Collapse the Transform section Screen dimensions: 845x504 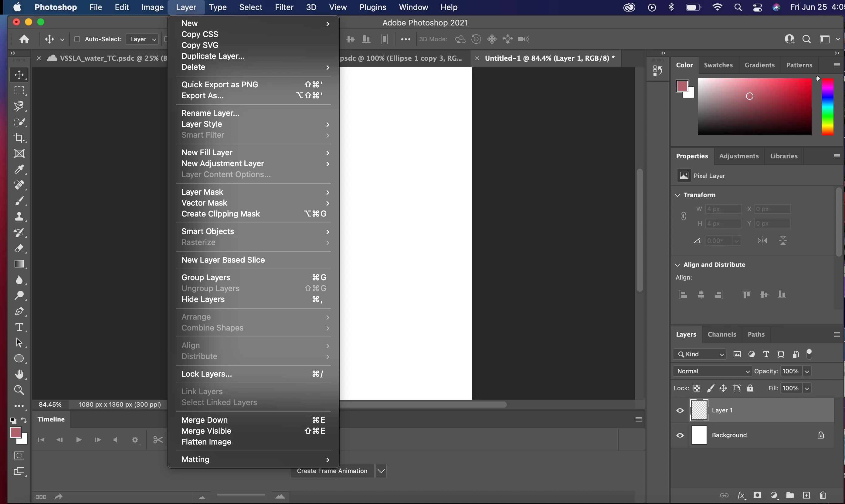677,195
